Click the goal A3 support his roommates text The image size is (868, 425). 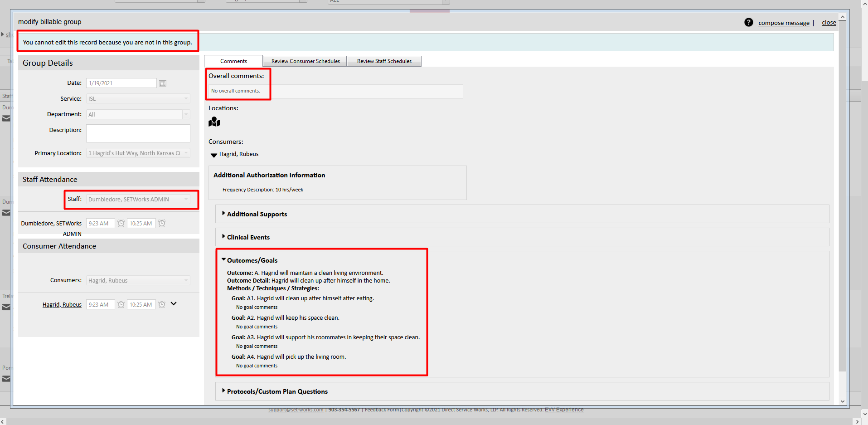(x=326, y=337)
